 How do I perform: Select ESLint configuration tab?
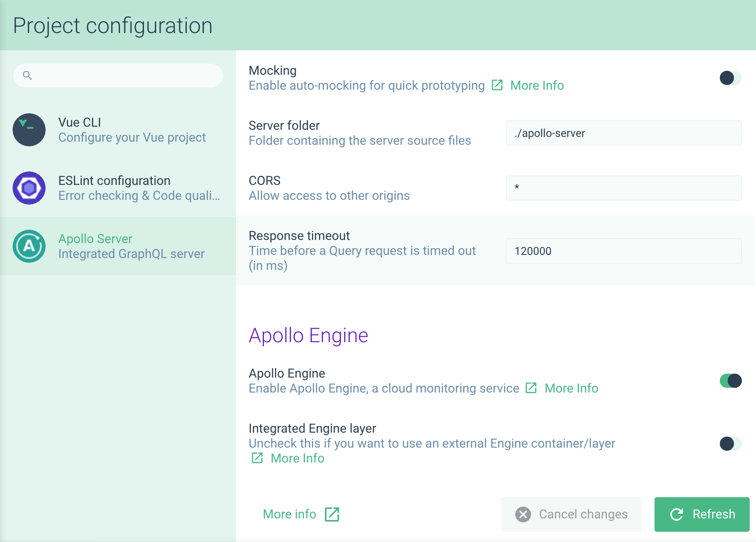pyautogui.click(x=118, y=188)
